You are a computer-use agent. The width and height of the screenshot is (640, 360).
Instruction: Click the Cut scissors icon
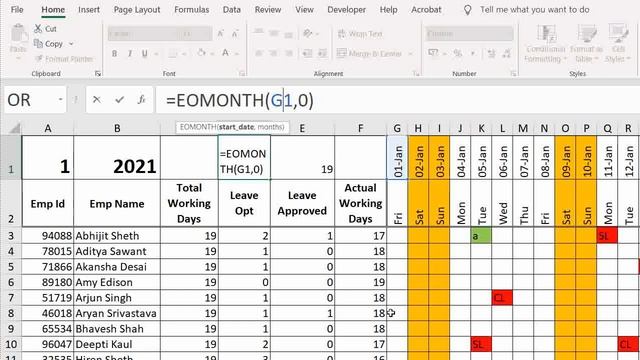(38, 29)
